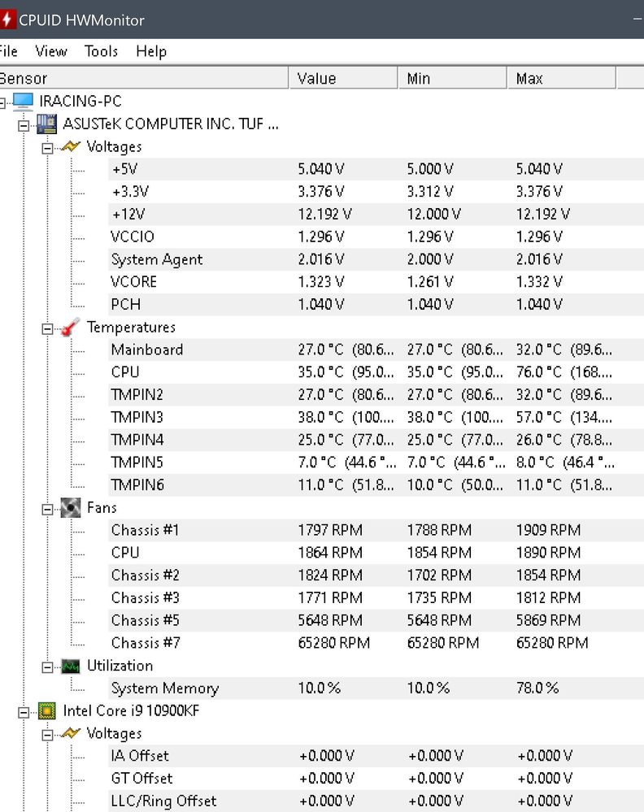Open the View menu
The height and width of the screenshot is (812, 644).
coord(50,51)
